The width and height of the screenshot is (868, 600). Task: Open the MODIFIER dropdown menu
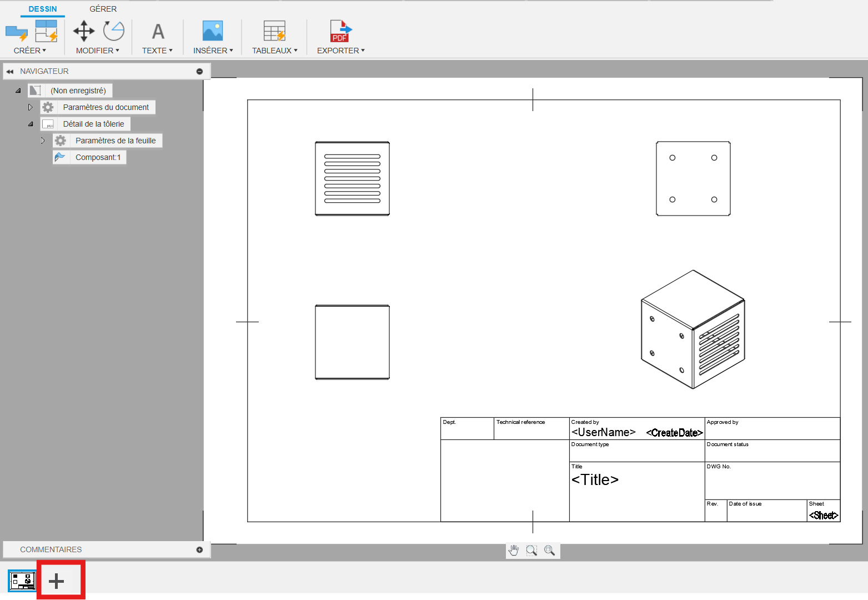pos(98,51)
